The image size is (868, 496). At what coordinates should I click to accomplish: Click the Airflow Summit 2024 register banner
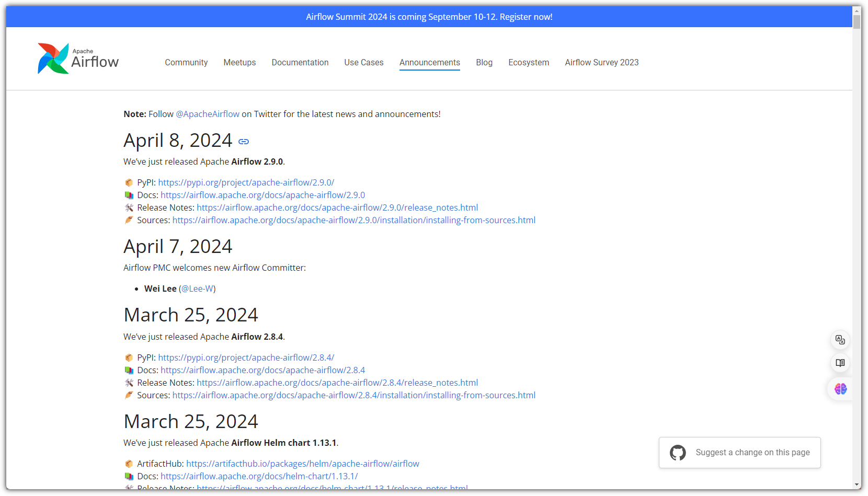(429, 17)
